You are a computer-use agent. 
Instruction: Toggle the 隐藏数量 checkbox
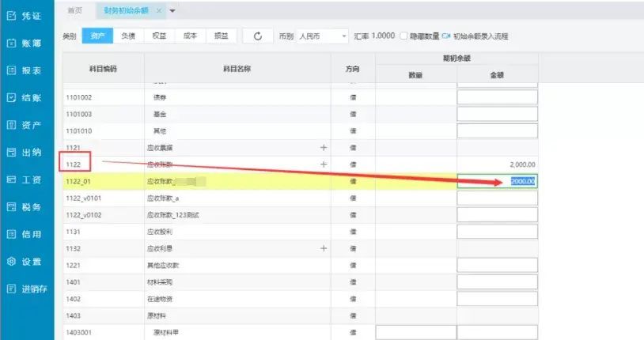pyautogui.click(x=404, y=36)
